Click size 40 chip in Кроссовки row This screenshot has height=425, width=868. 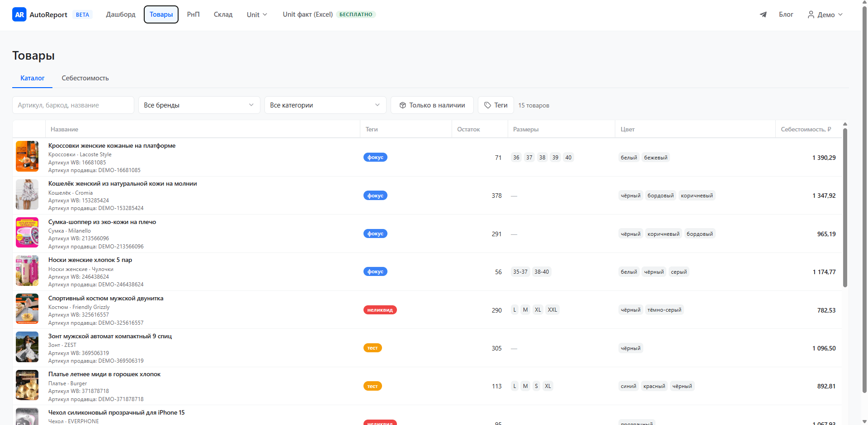(568, 158)
